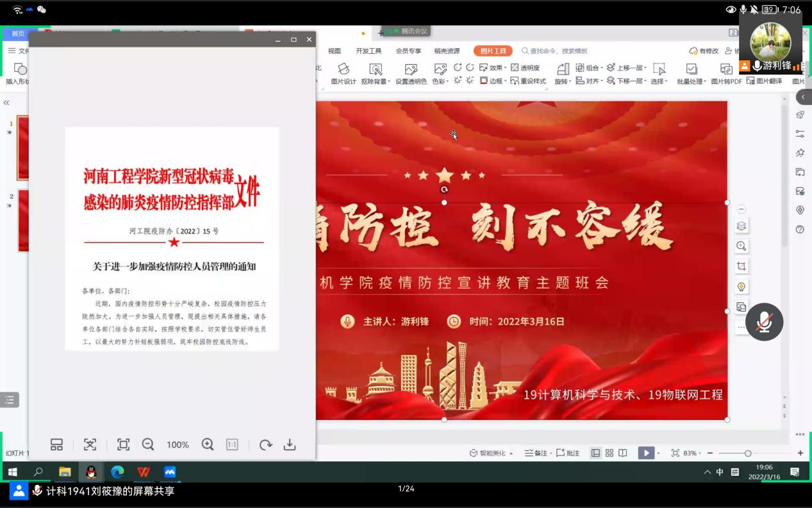Open the 选择 selection dropdown

click(659, 74)
